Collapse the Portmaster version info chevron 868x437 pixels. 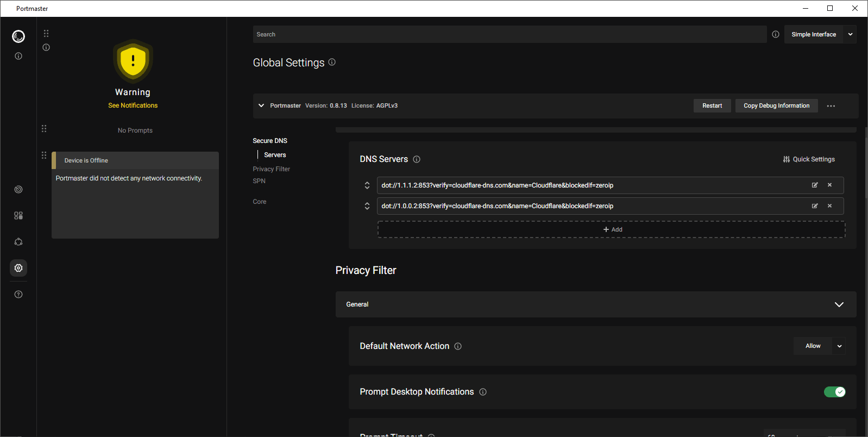pyautogui.click(x=261, y=105)
